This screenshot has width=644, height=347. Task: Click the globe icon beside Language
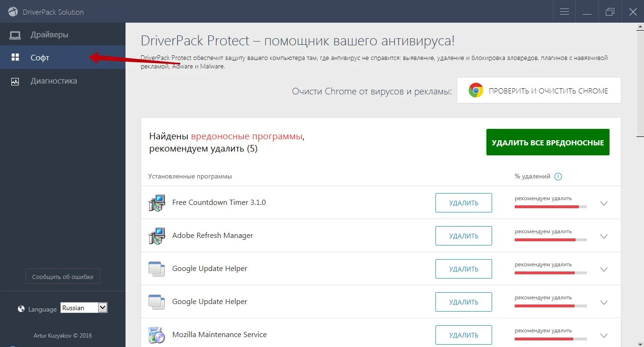[x=21, y=309]
